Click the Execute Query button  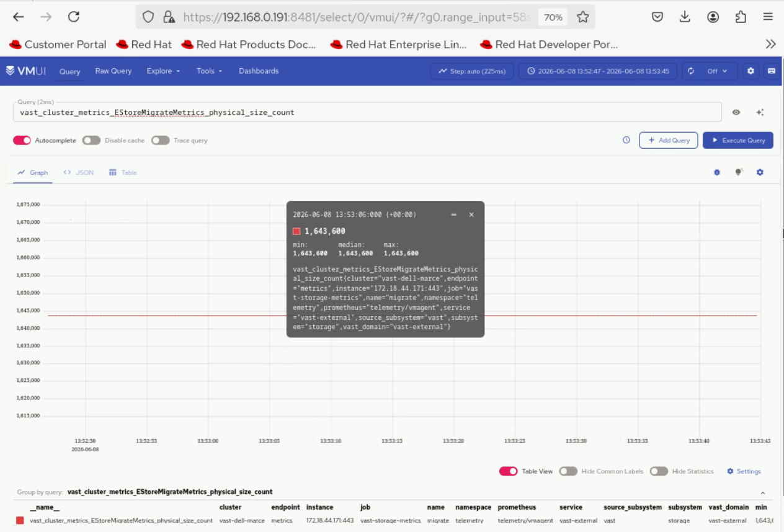[738, 140]
